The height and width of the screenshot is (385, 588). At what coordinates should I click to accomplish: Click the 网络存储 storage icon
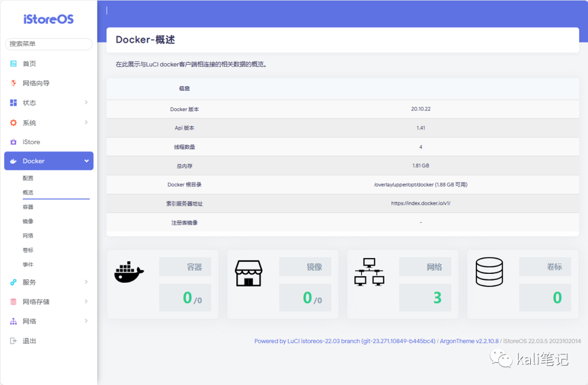pos(14,301)
